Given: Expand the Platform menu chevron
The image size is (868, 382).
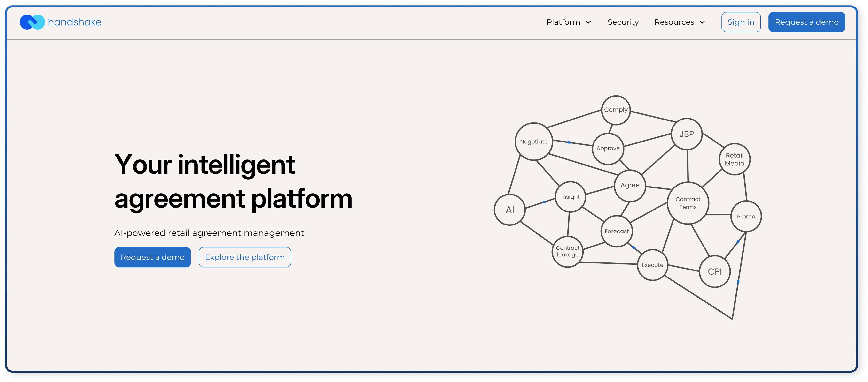Looking at the screenshot, I should (588, 22).
